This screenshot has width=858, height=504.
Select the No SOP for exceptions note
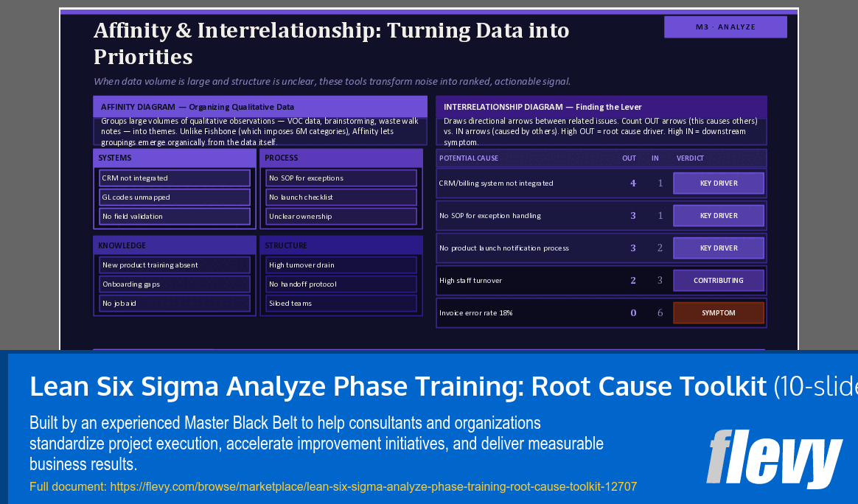coord(341,178)
